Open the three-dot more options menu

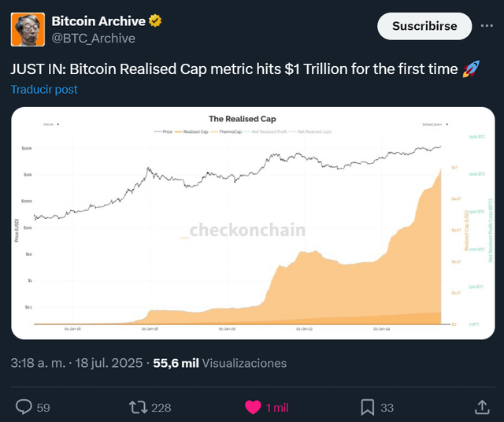(x=487, y=26)
